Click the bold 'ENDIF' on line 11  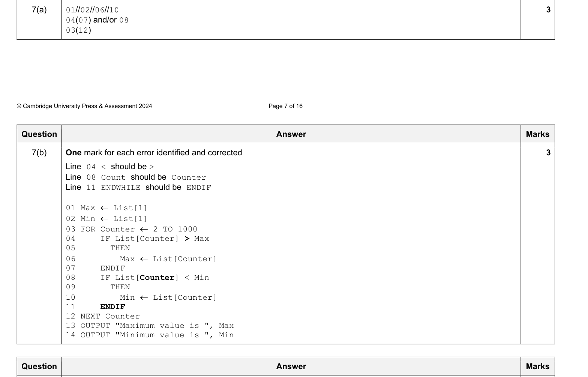[112, 307]
